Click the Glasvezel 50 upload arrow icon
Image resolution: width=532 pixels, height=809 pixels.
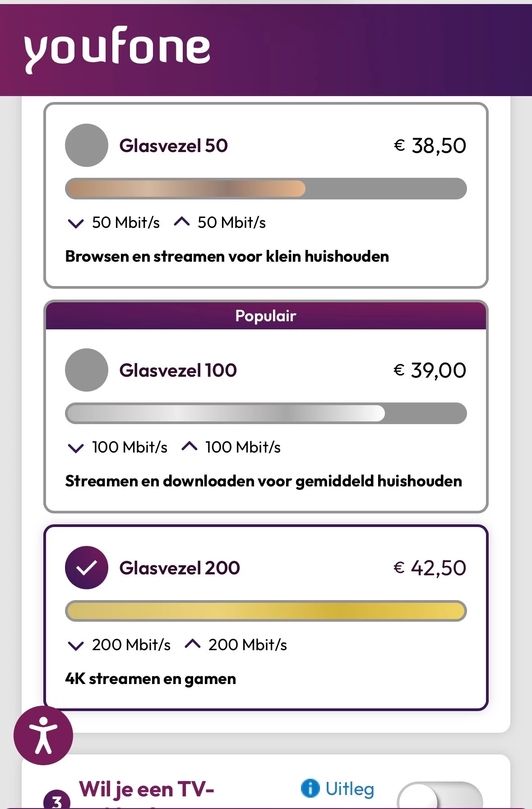[181, 222]
